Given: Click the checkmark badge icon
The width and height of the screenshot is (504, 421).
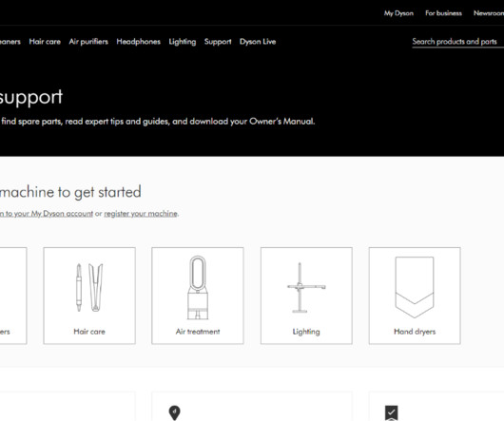Looking at the screenshot, I should 392,413.
